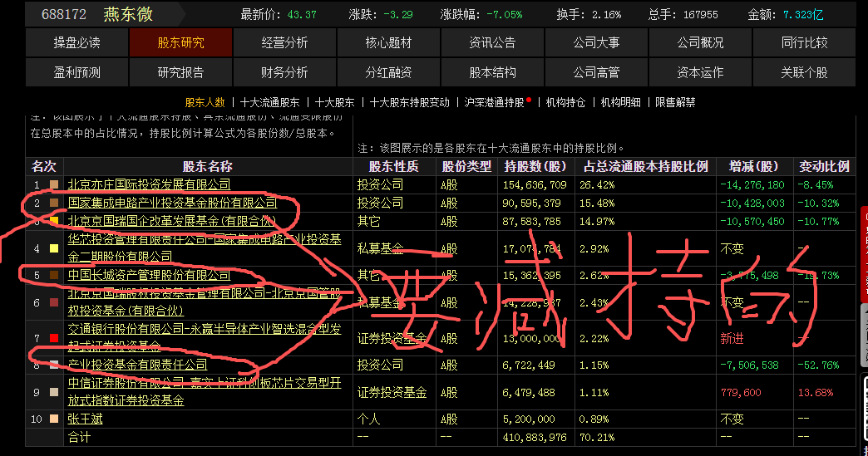This screenshot has width=868, height=456.
Task: Open shareholder 国家集成电路产业投资基金股份有限公司
Action: (172, 203)
